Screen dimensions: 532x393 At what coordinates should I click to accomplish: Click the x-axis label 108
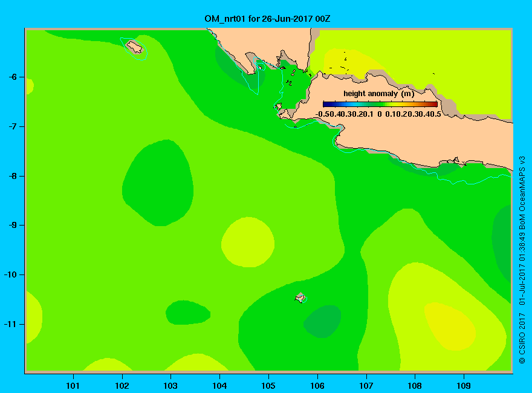[x=415, y=386]
